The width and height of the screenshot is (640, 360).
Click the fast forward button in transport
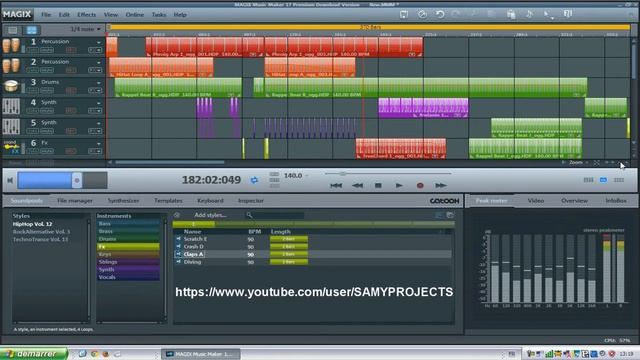440,185
